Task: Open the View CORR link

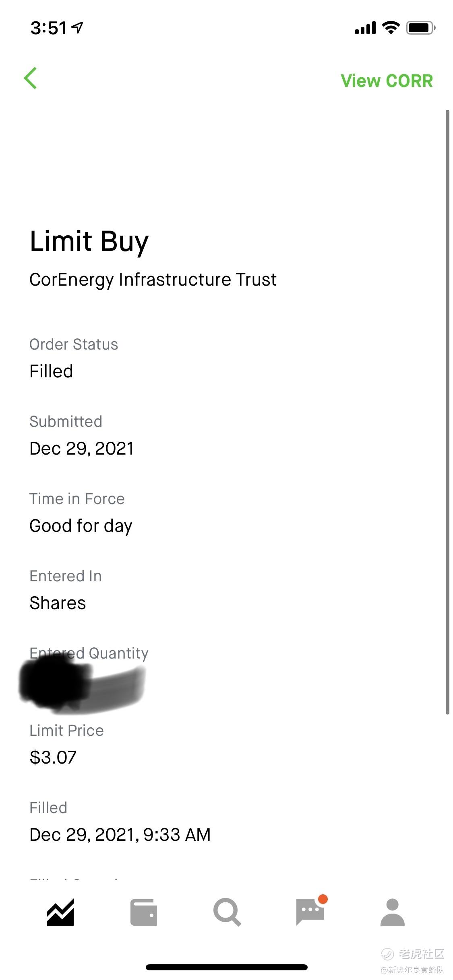Action: [x=387, y=81]
